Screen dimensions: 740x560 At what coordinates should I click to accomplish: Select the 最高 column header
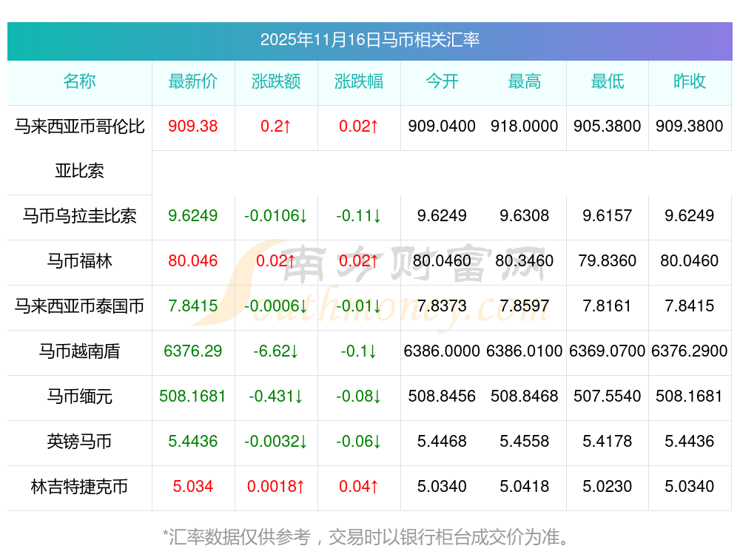pyautogui.click(x=525, y=81)
